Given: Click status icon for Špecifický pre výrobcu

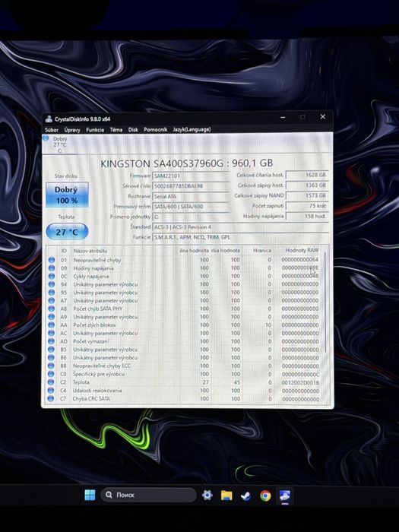Looking at the screenshot, I should 51,374.
